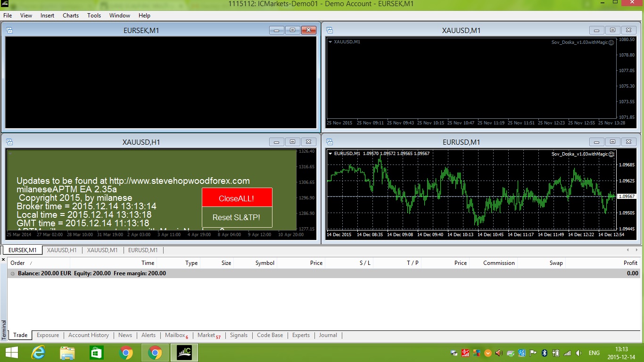
Task: Launch Internet Explorer from the taskbar
Action: pos(39,353)
